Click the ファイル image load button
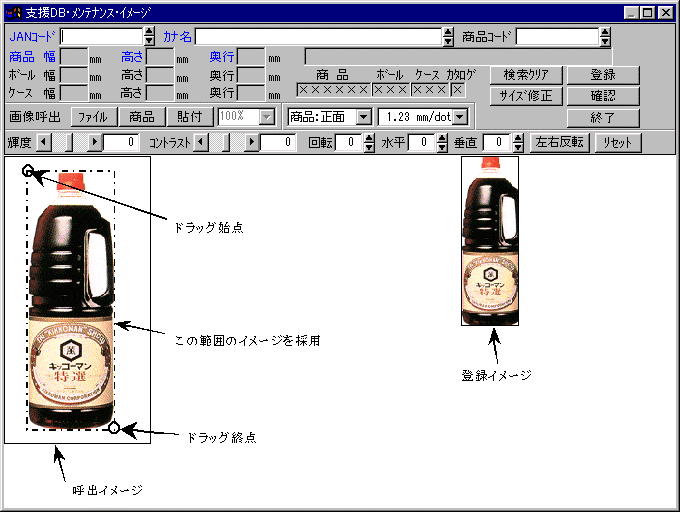Viewport: 680px width, 512px height. pos(94,117)
